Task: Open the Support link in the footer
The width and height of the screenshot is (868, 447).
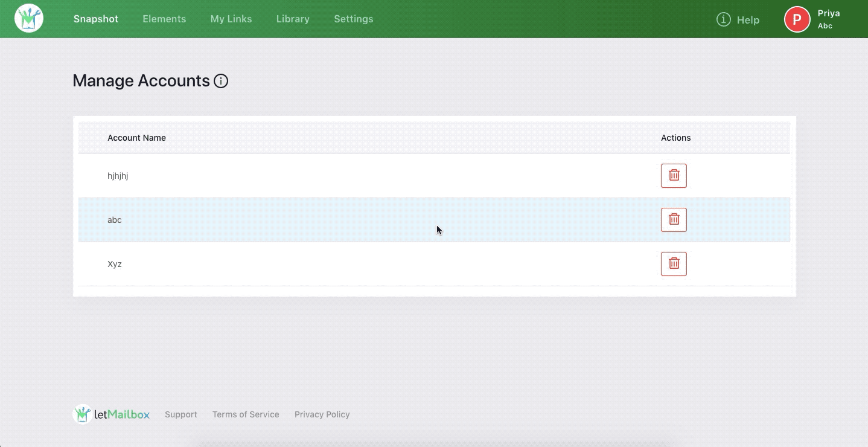Action: point(180,414)
